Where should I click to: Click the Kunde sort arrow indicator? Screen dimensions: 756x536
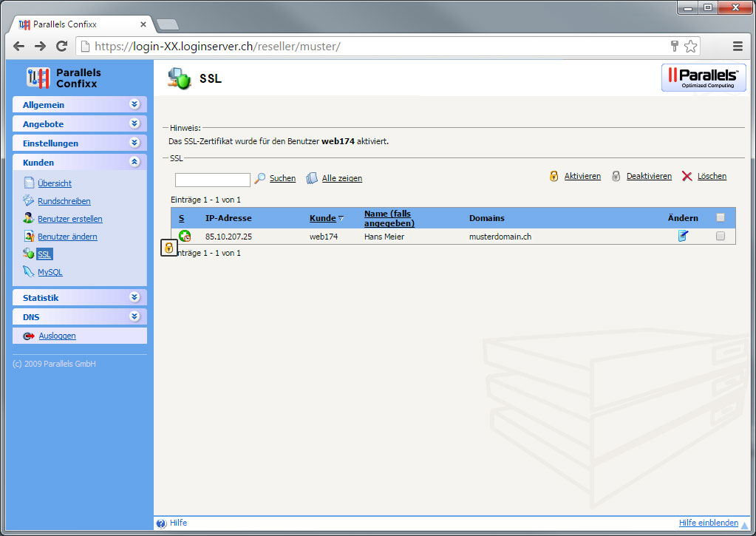[x=341, y=219]
